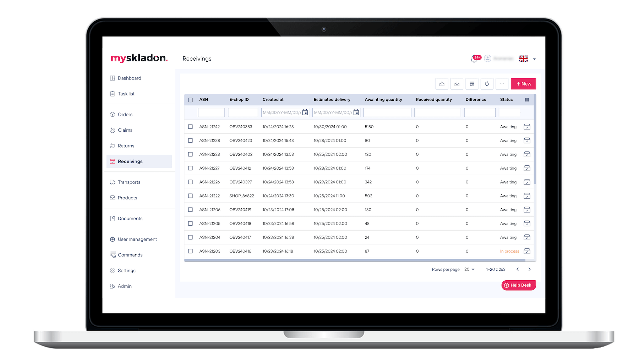Click the horizontal scrollbar under the table
This screenshot has height=364, width=639.
pos(355,260)
